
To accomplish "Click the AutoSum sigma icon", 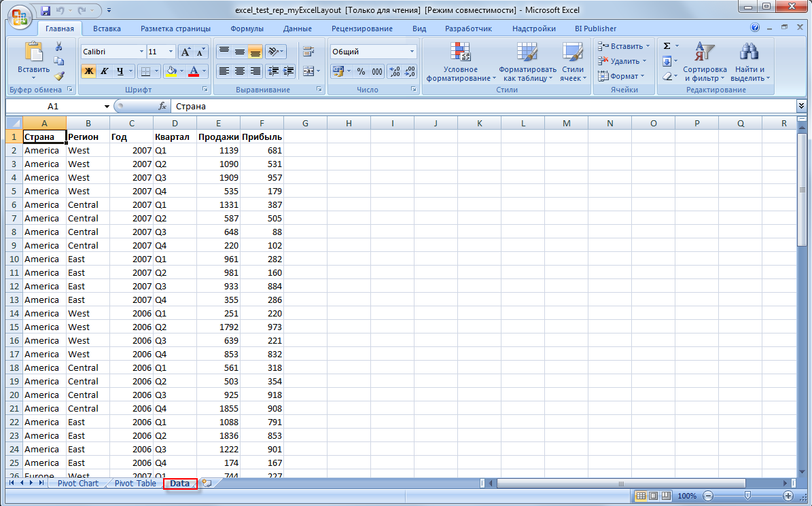I will (x=667, y=46).
